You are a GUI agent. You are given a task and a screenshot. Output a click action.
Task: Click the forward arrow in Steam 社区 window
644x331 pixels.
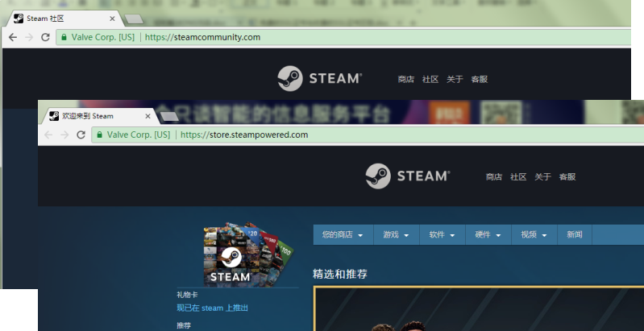coord(29,37)
